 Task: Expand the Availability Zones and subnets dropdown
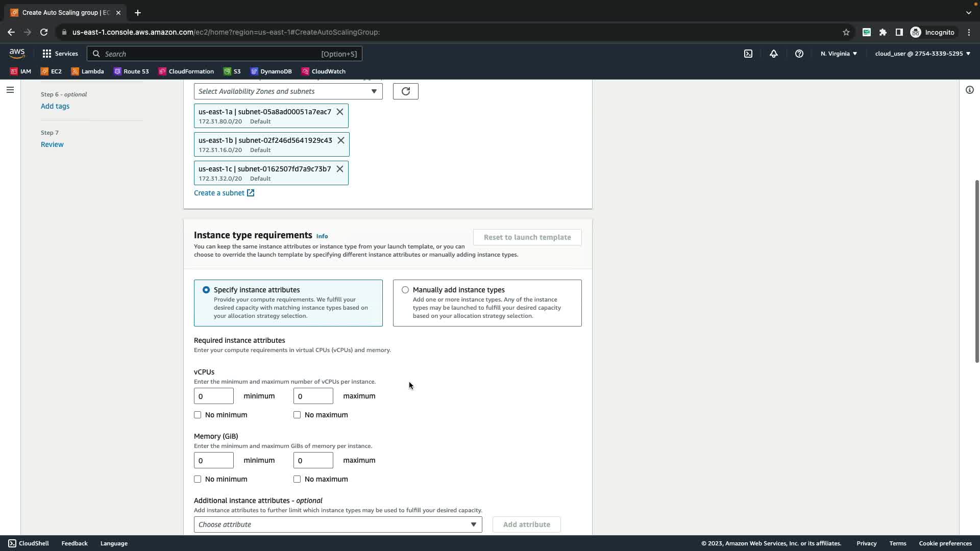(288, 91)
